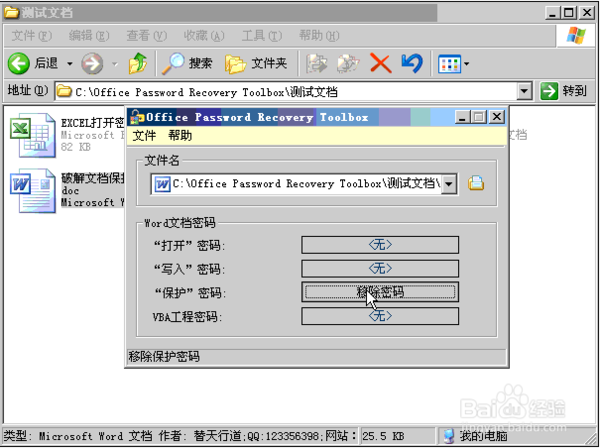Open Explorer 帮助(H) menu

click(319, 36)
